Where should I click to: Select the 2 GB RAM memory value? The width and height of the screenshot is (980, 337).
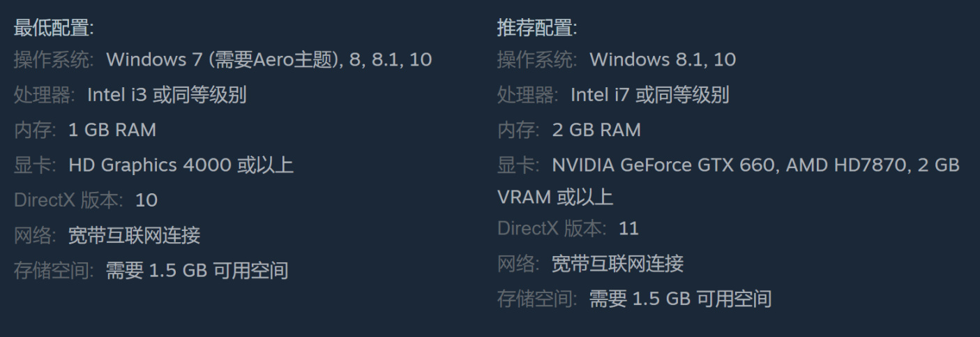pos(596,130)
